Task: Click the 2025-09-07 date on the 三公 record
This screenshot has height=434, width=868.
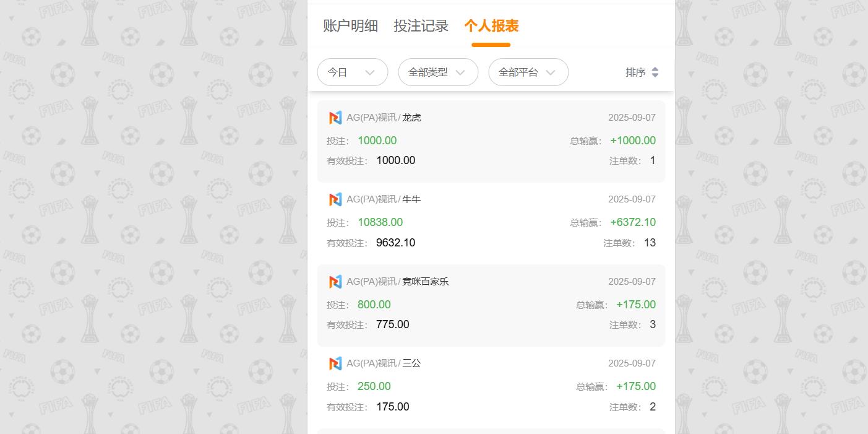Action: pyautogui.click(x=632, y=363)
